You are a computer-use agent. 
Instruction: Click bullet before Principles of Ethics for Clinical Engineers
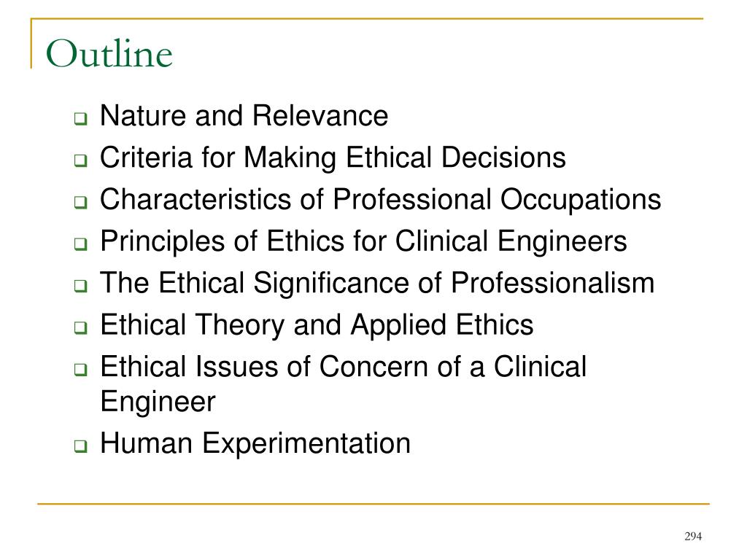[x=81, y=244]
